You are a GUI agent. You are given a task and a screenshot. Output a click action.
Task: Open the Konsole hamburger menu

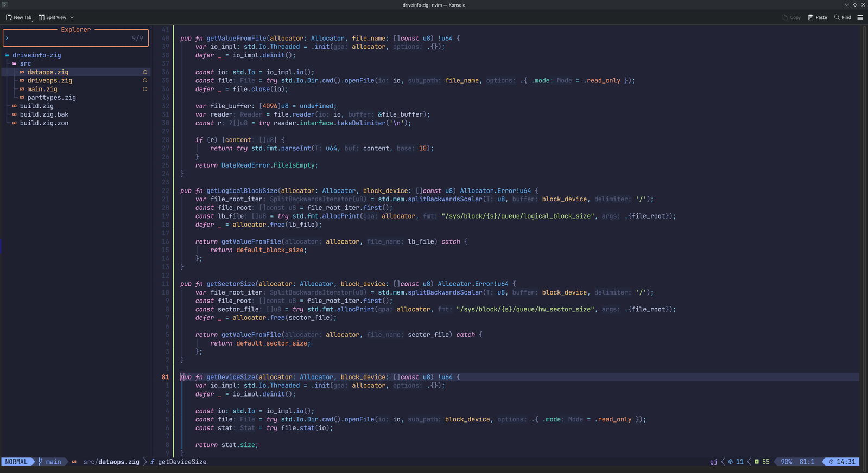click(860, 17)
